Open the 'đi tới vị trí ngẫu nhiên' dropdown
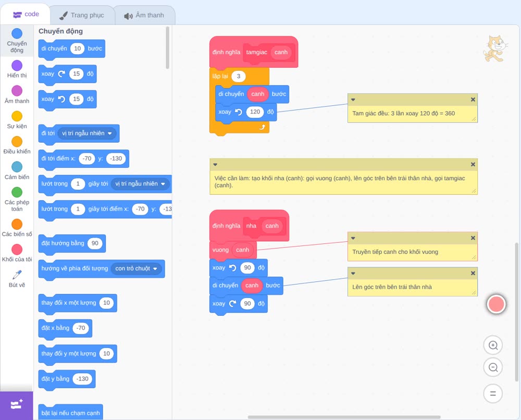The width and height of the screenshot is (521, 420). click(87, 133)
